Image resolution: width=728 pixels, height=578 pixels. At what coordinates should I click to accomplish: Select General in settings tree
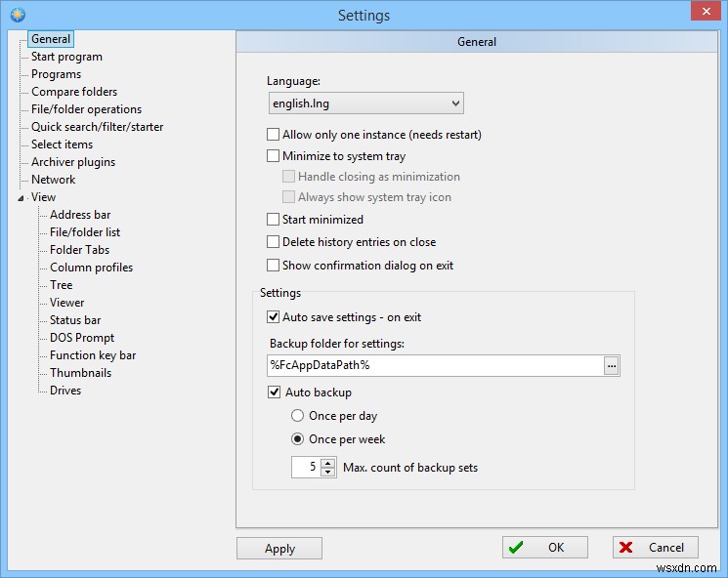point(51,39)
